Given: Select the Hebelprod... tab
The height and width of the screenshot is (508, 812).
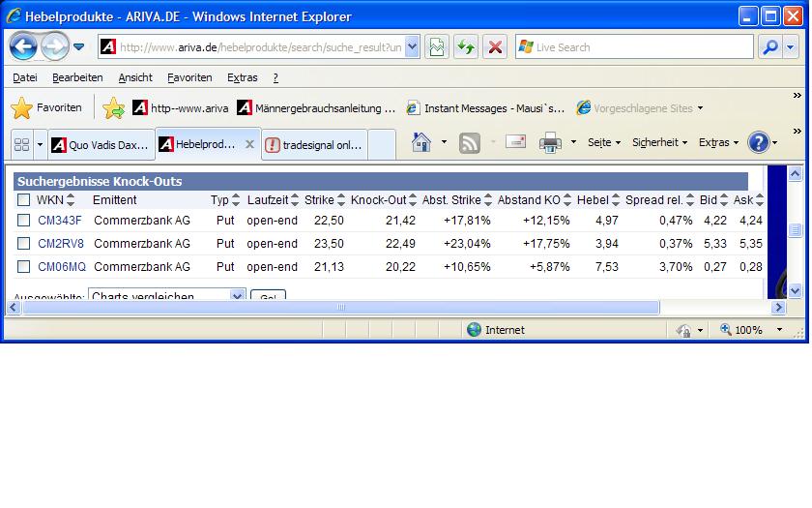Looking at the screenshot, I should [198, 144].
